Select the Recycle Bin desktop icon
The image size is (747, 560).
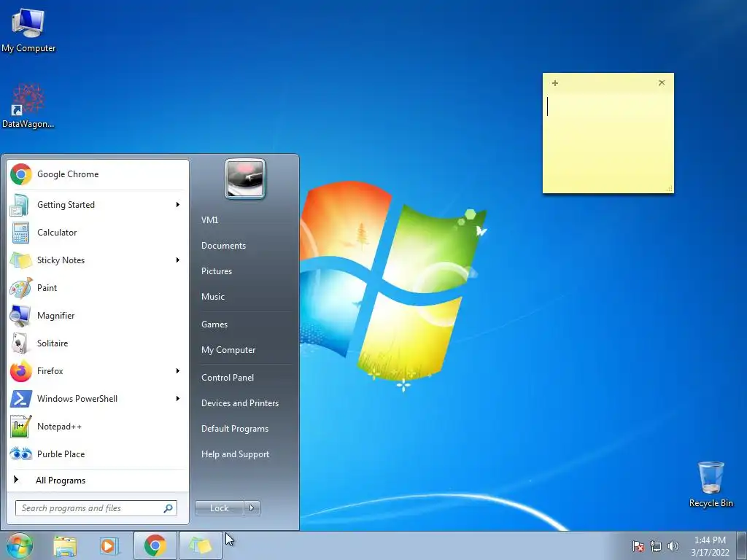[711, 484]
